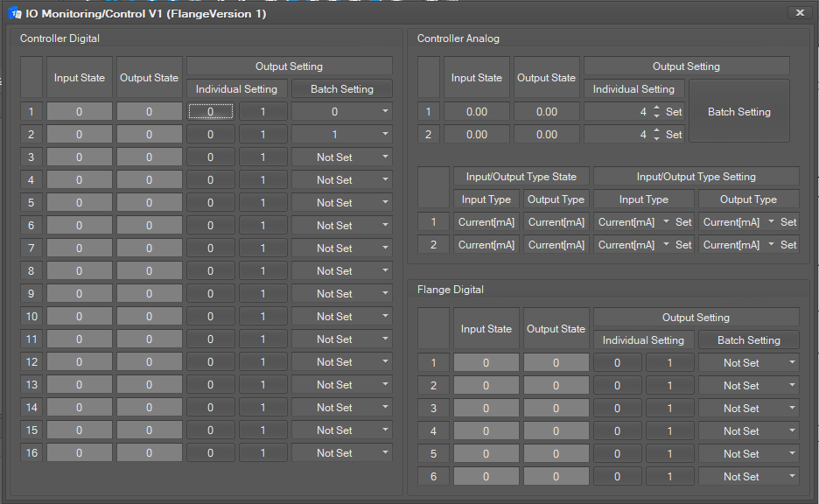
Task: Increase Controller Analog output 1 value
Action: coord(656,108)
